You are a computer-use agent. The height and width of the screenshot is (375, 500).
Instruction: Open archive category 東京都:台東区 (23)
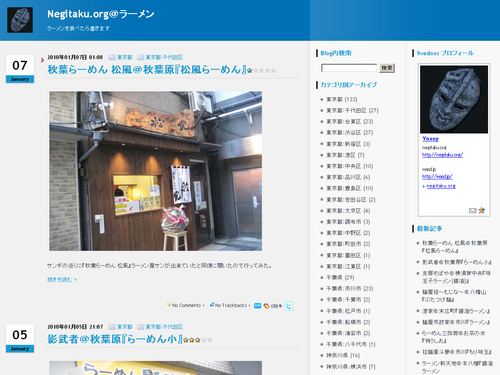tap(349, 122)
